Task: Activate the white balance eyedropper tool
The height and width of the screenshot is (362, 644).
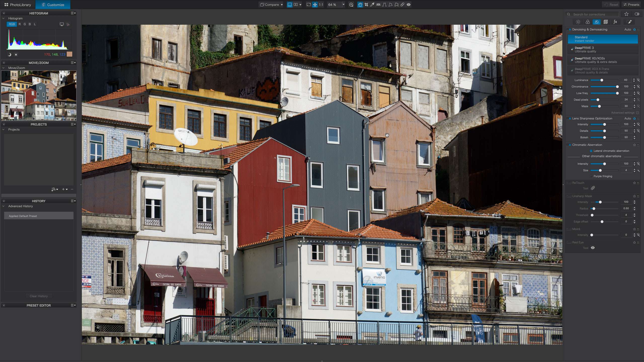Action: tap(372, 5)
